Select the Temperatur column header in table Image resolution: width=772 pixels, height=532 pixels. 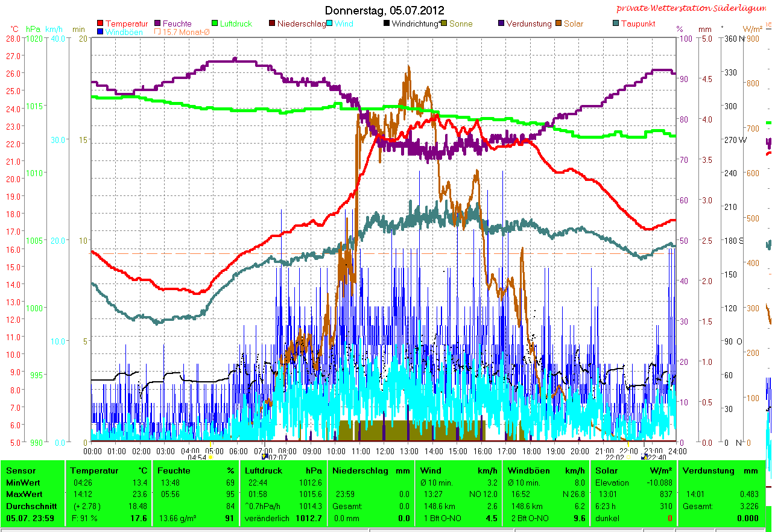pos(109,470)
